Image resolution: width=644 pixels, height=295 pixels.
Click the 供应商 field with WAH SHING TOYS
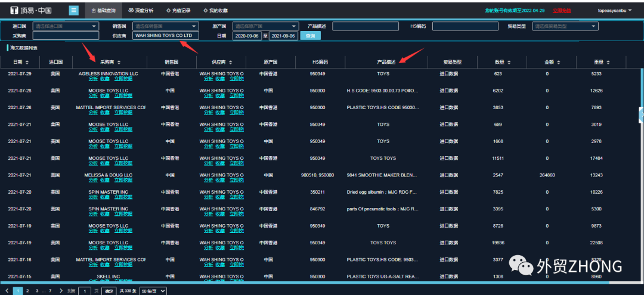(x=166, y=36)
